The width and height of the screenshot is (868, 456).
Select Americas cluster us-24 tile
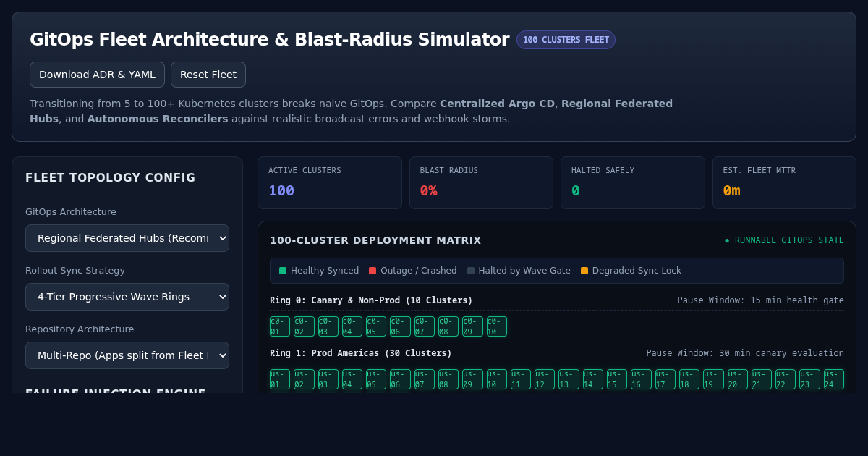coord(834,379)
